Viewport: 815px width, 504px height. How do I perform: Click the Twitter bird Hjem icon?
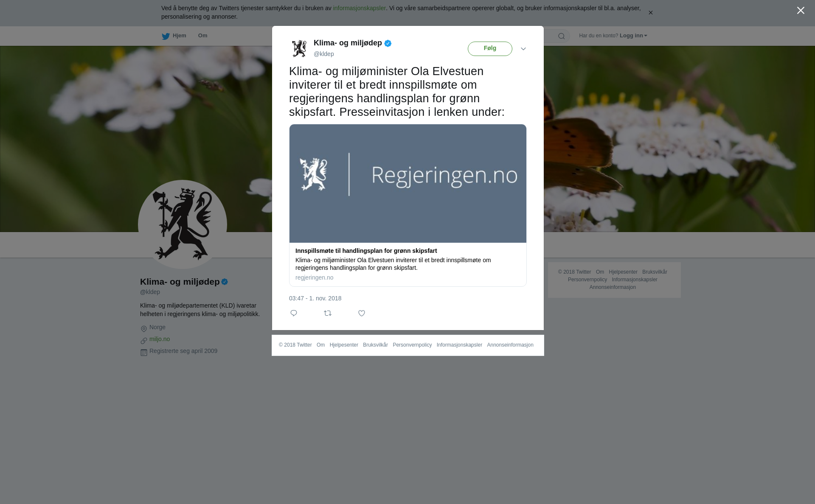click(x=166, y=36)
